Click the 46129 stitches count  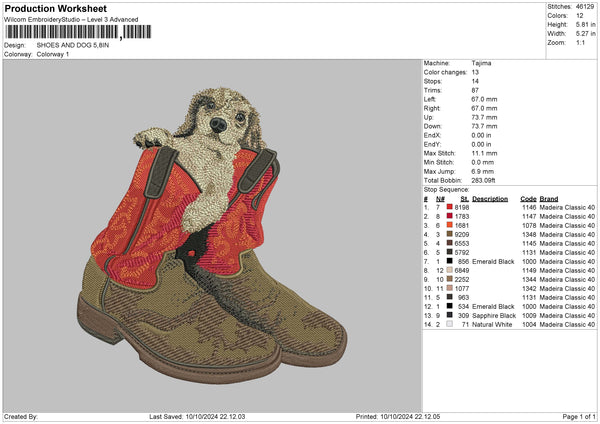585,8
